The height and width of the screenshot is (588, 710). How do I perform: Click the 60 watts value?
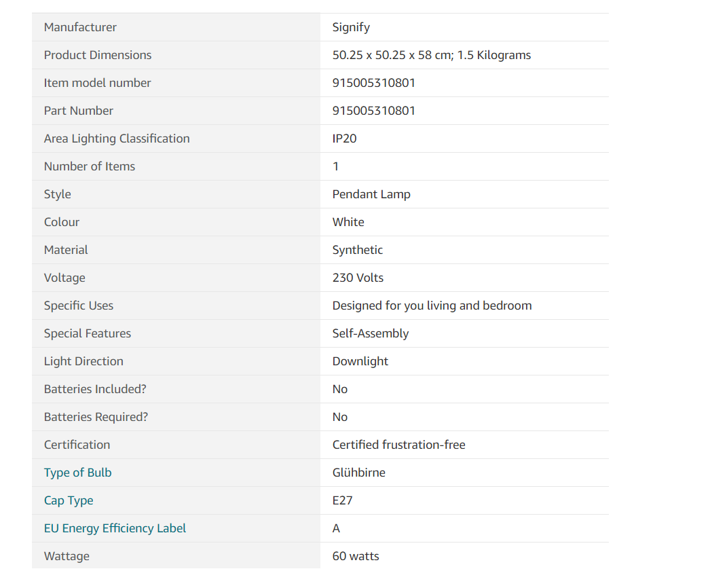point(356,556)
